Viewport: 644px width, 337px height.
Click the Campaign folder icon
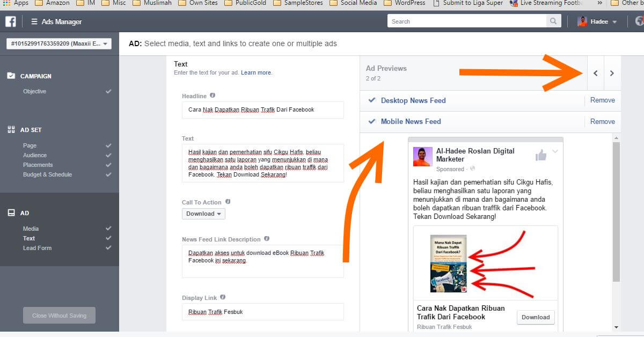click(x=11, y=76)
